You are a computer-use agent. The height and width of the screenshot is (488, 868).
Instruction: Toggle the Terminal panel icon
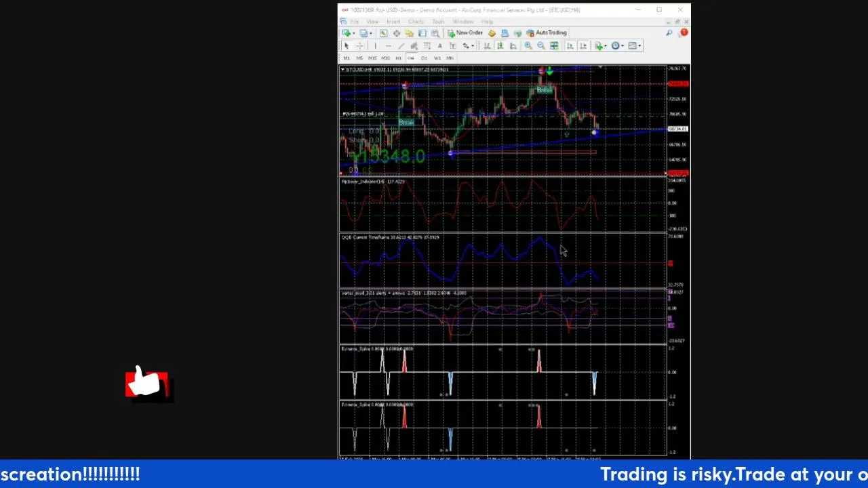(x=422, y=33)
